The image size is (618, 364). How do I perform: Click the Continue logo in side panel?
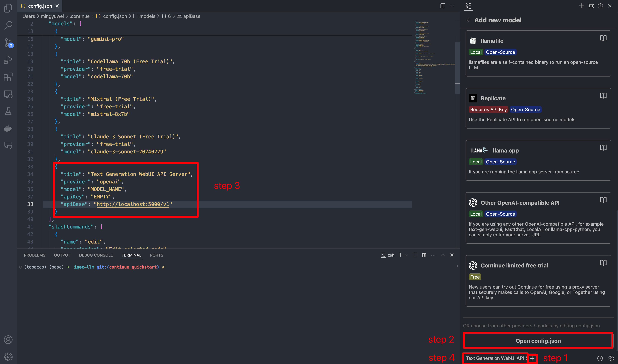point(468,6)
